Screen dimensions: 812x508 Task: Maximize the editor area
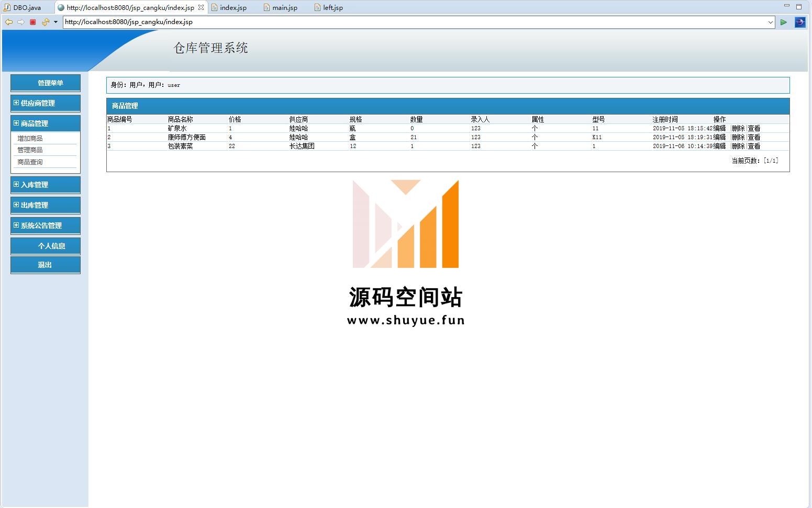coord(799,6)
